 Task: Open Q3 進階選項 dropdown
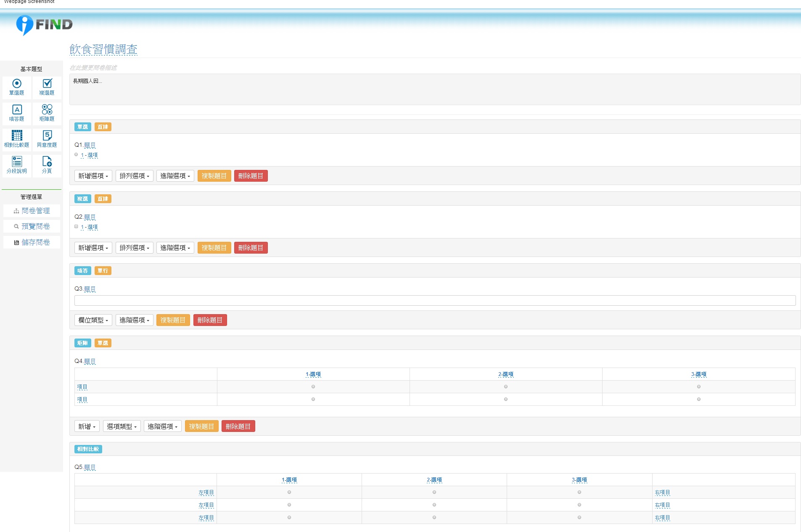135,320
